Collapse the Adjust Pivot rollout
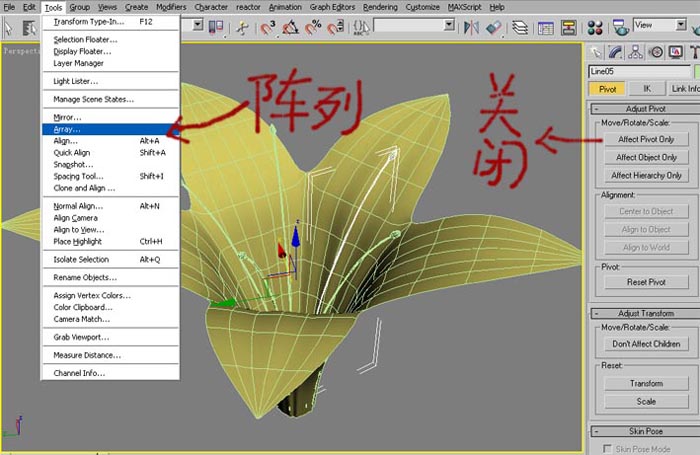 646,109
